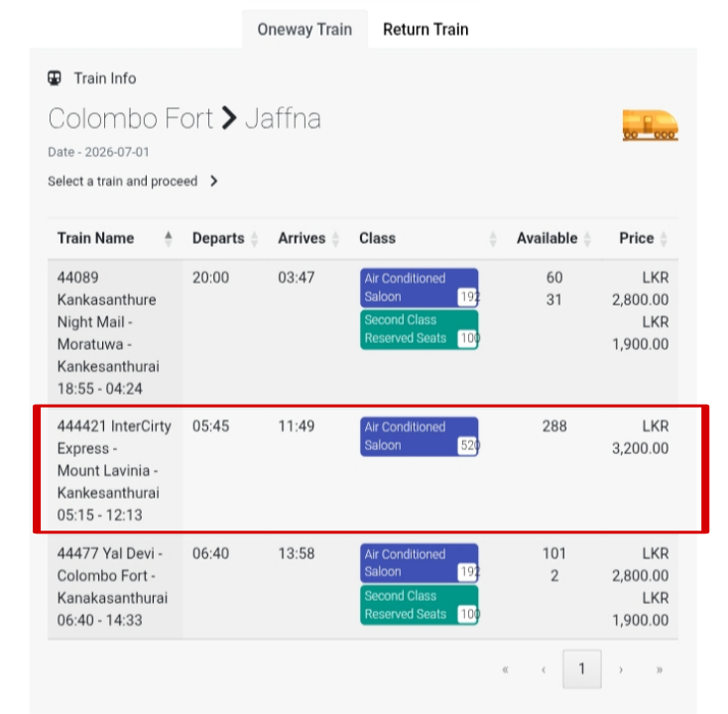Sort by Arrives column sort arrows
Viewport: 728px width, 714px height.
click(335, 239)
